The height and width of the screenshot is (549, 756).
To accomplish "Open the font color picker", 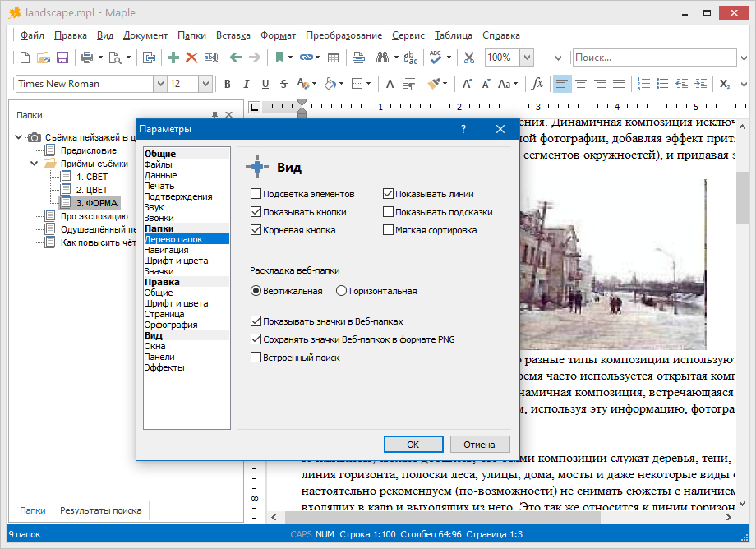I will pos(306,84).
